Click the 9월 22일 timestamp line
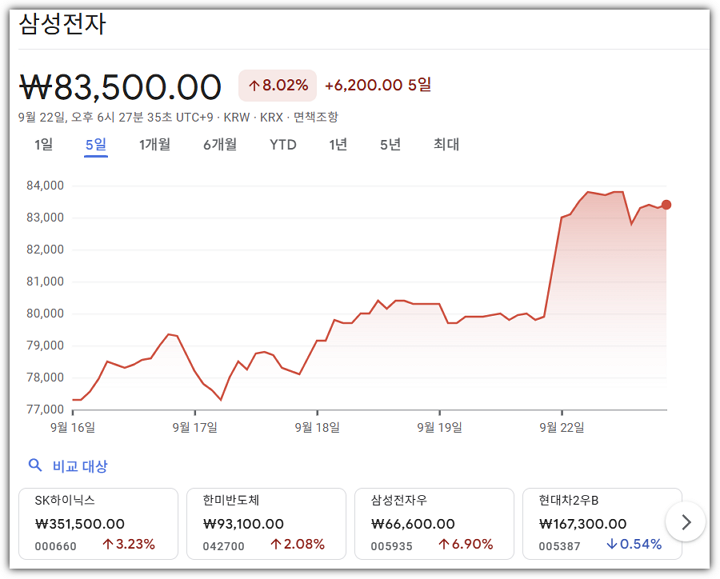 click(x=178, y=117)
